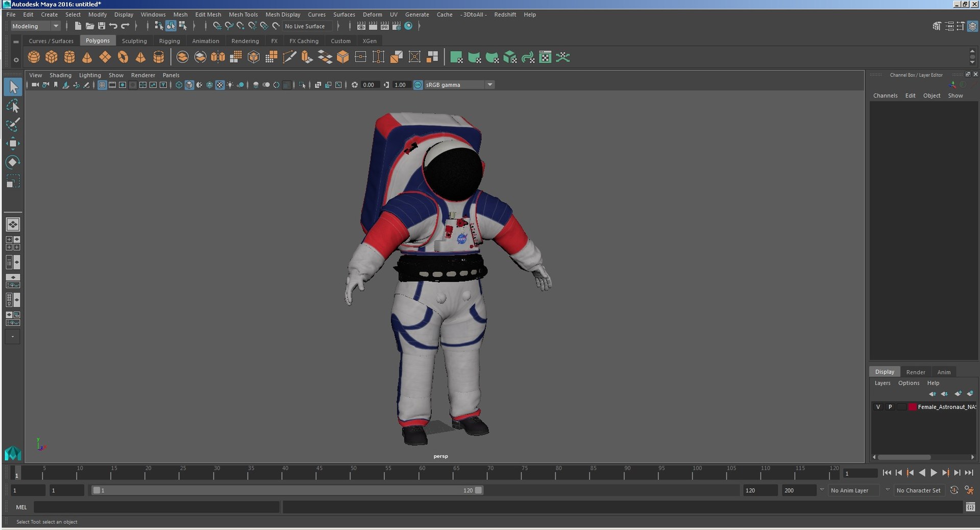Activate the Scale tool
Screen dimensions: 980x530
point(13,181)
